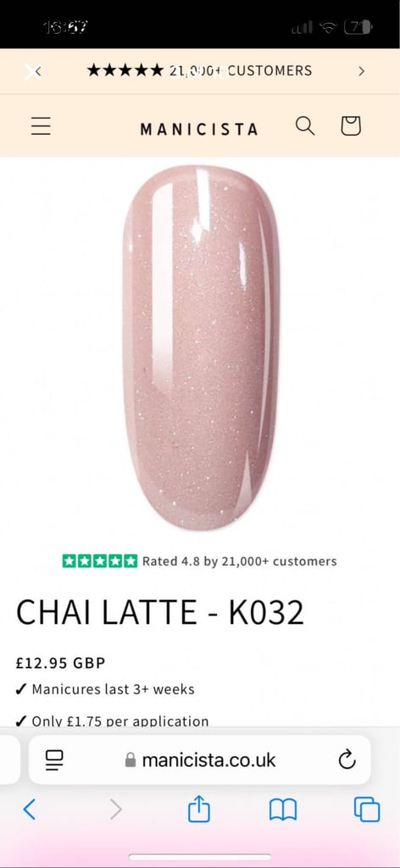
Task: Tap the manicista.co.uk address field
Action: click(200, 759)
